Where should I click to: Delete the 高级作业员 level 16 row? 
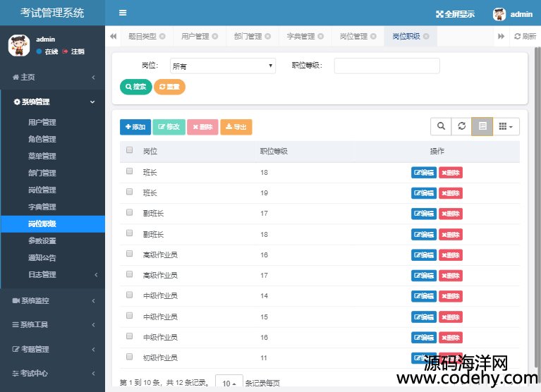point(451,255)
